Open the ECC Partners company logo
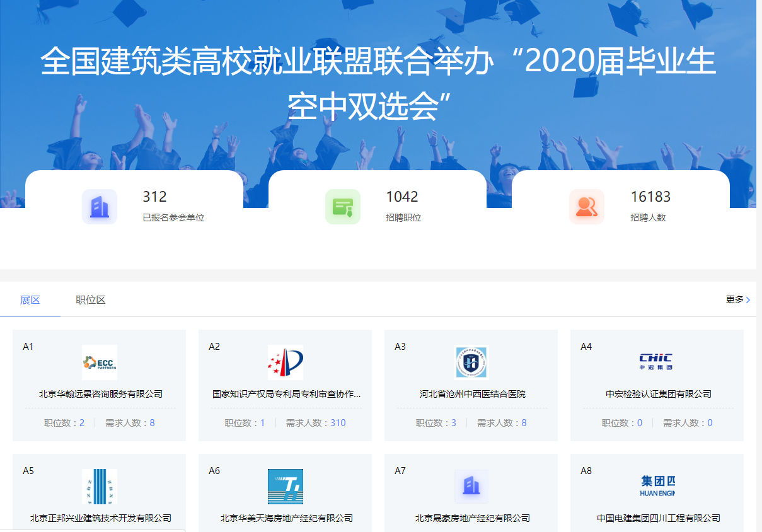Viewport: 762px width, 532px height. [100, 362]
